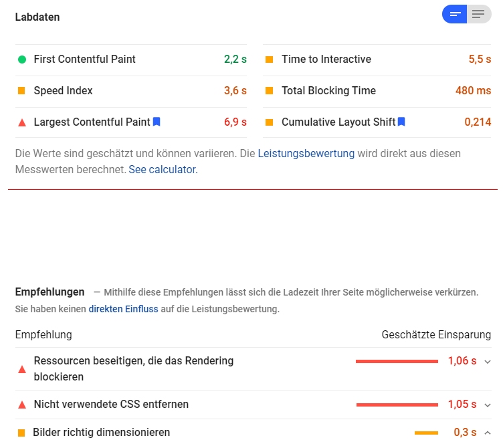Expand the Nicht verwendete CSS entfernen chevron
Image resolution: width=503 pixels, height=448 pixels.
click(x=488, y=405)
